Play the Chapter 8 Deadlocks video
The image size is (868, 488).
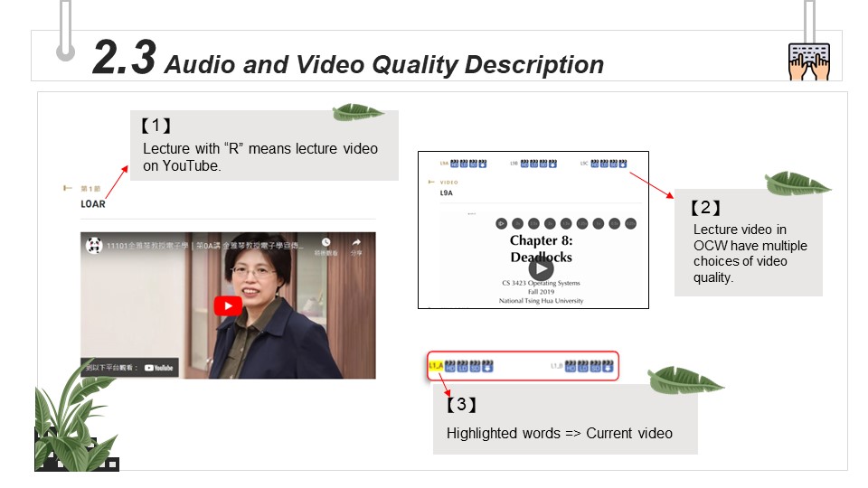click(541, 268)
